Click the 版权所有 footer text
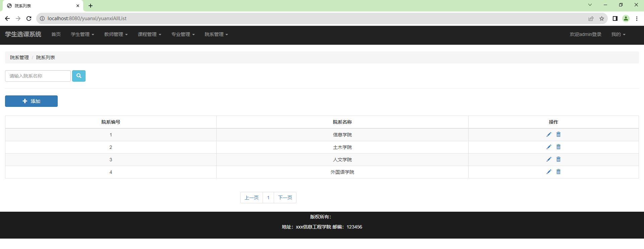Screen dimensions: 644x249 (x=321, y=217)
